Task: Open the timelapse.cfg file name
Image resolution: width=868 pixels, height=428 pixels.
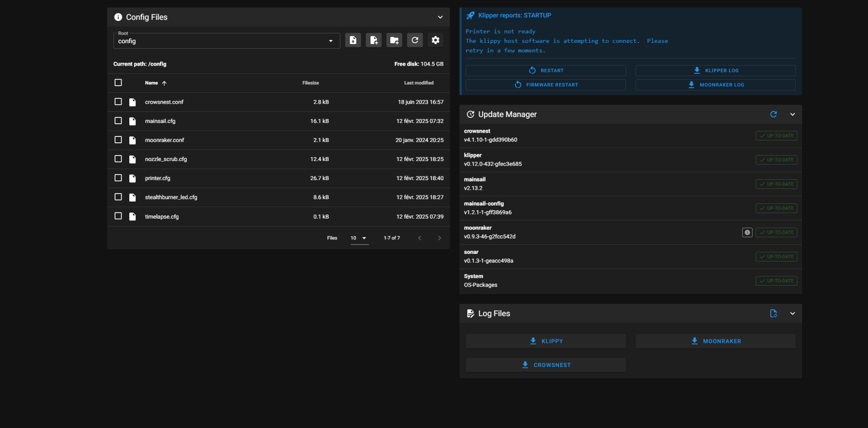Action: click(162, 217)
